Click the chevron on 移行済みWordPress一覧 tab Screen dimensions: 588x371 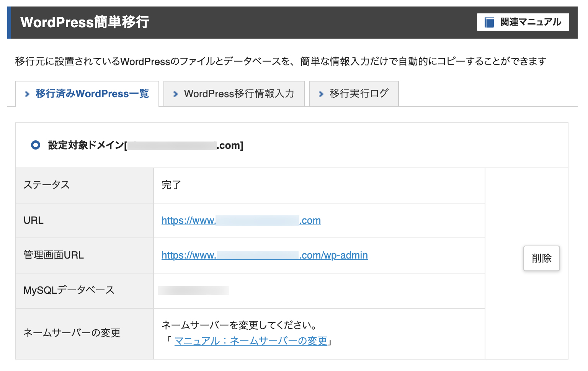point(26,94)
